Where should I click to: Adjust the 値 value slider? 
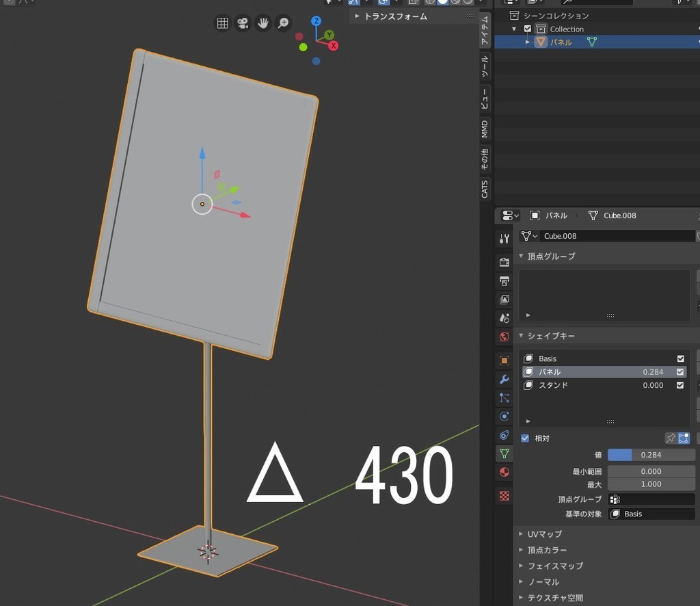pyautogui.click(x=651, y=455)
